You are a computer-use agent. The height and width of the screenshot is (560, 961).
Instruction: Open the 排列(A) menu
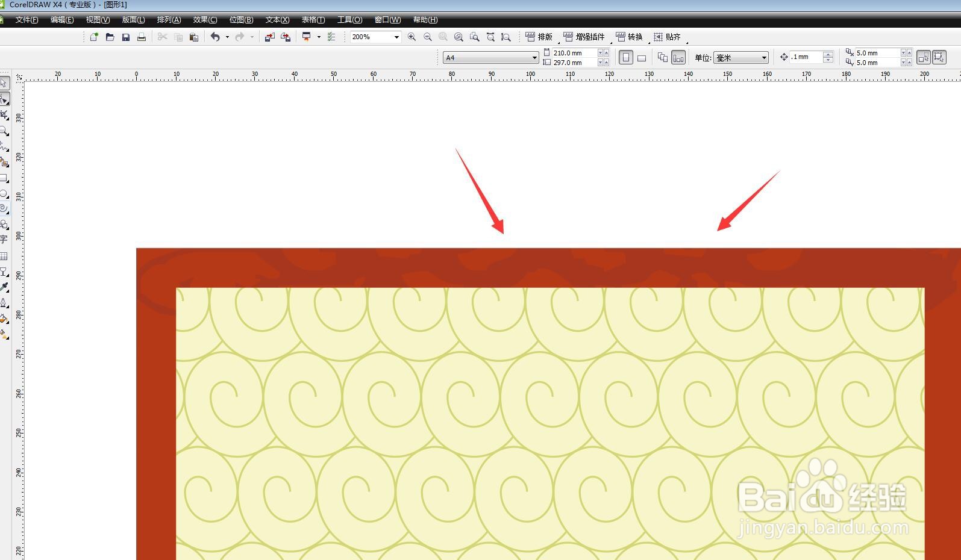coord(169,20)
